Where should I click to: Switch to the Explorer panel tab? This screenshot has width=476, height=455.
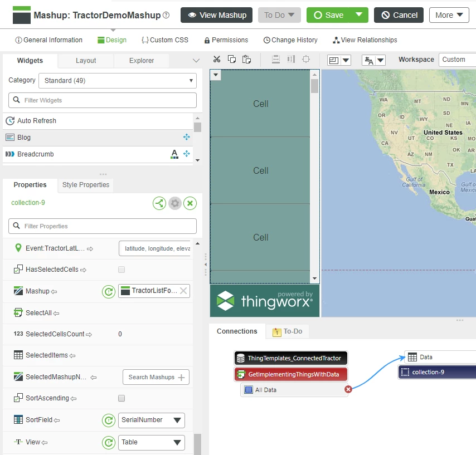point(142,61)
